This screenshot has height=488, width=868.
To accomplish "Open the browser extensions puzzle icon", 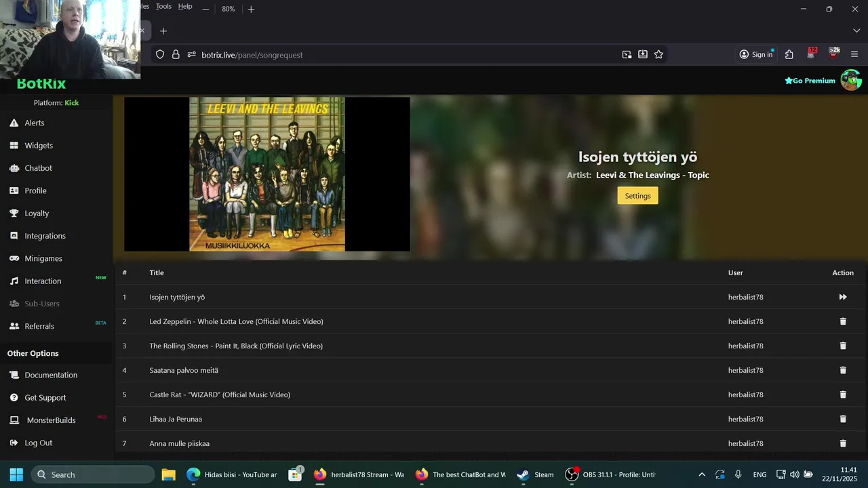I will click(x=789, y=54).
